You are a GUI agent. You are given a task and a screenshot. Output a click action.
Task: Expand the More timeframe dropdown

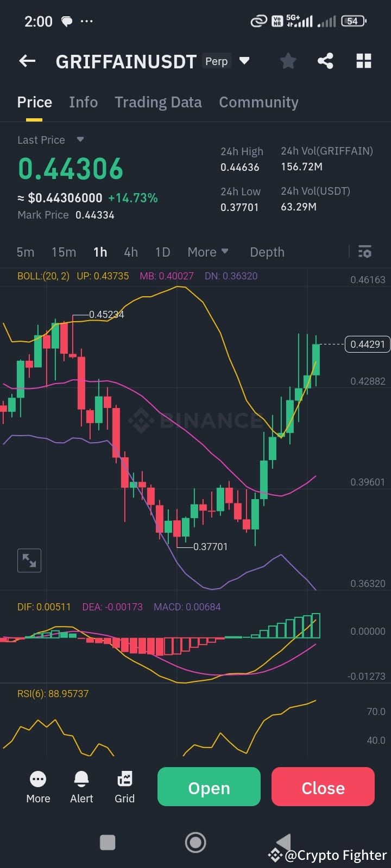208,252
